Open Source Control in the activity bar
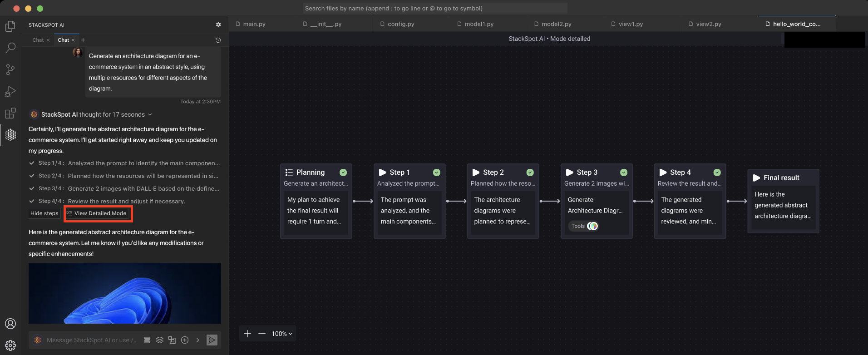The width and height of the screenshot is (868, 355). tap(10, 69)
